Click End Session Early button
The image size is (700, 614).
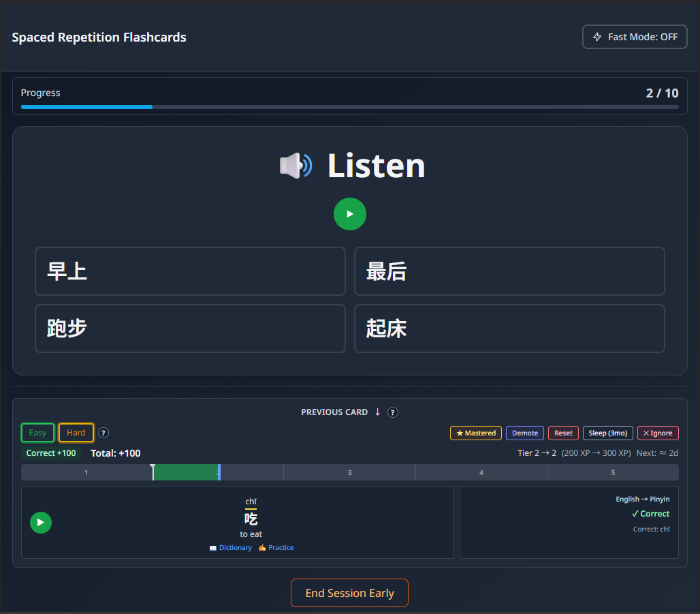349,593
